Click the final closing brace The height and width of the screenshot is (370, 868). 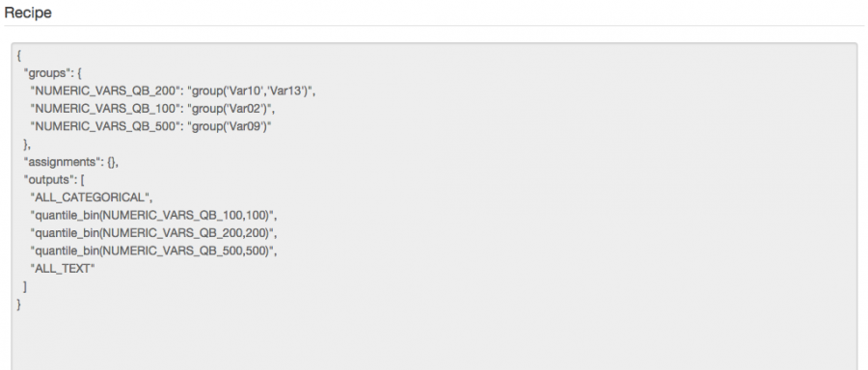[19, 304]
